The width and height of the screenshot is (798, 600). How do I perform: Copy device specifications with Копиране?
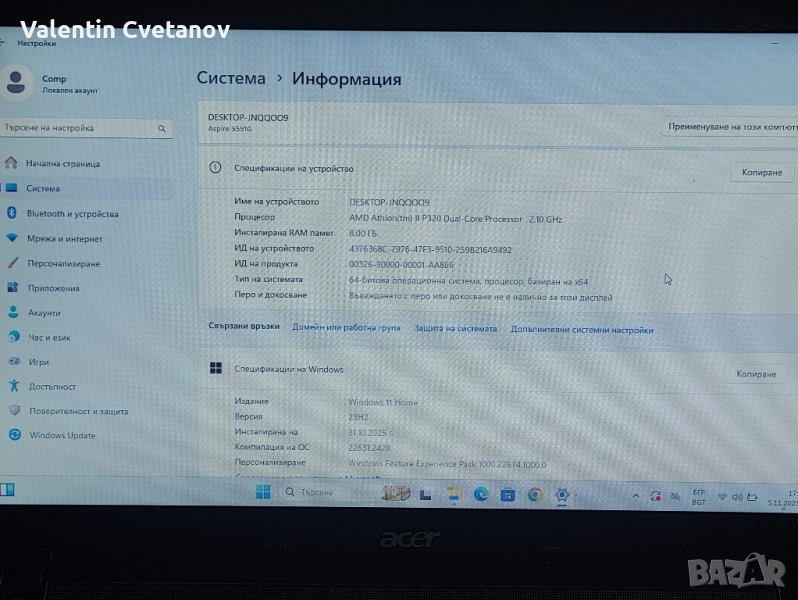pos(761,172)
